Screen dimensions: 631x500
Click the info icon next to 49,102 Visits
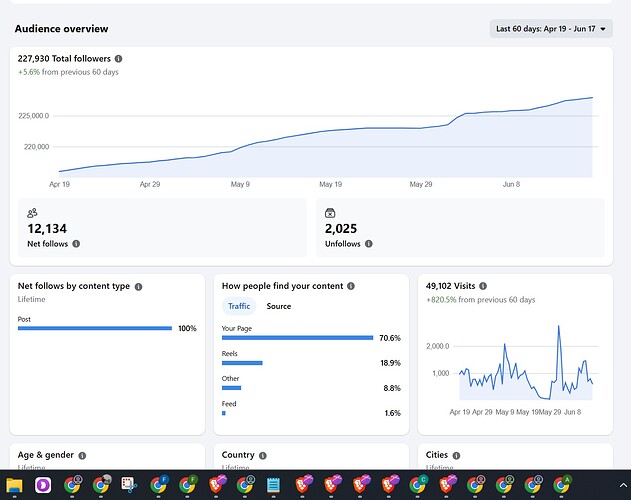tap(483, 286)
